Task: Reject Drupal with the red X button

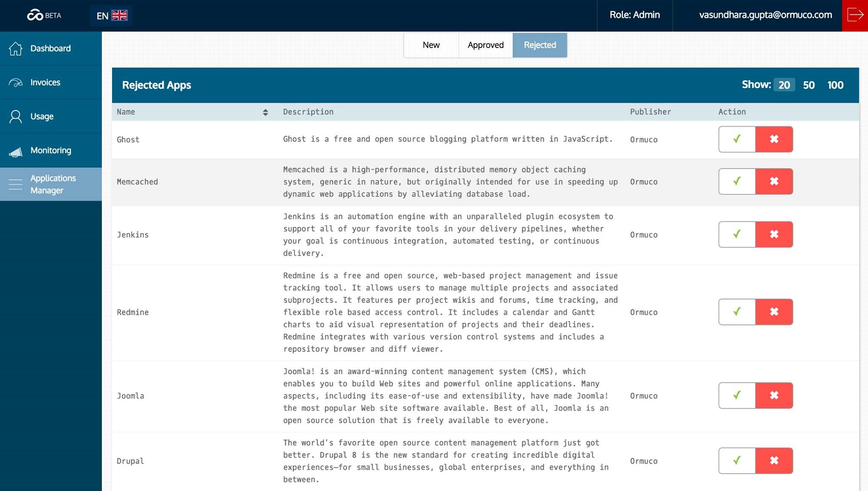Action: coord(774,461)
